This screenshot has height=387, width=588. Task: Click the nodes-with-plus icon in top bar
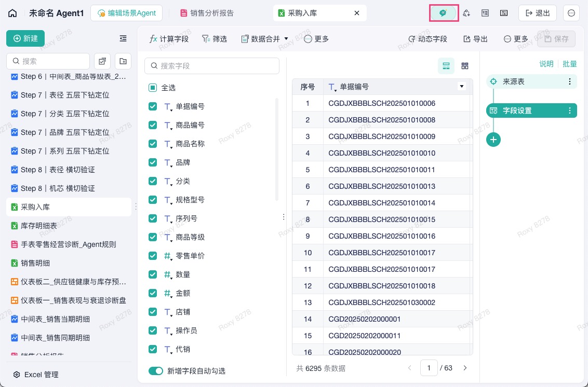click(x=466, y=13)
